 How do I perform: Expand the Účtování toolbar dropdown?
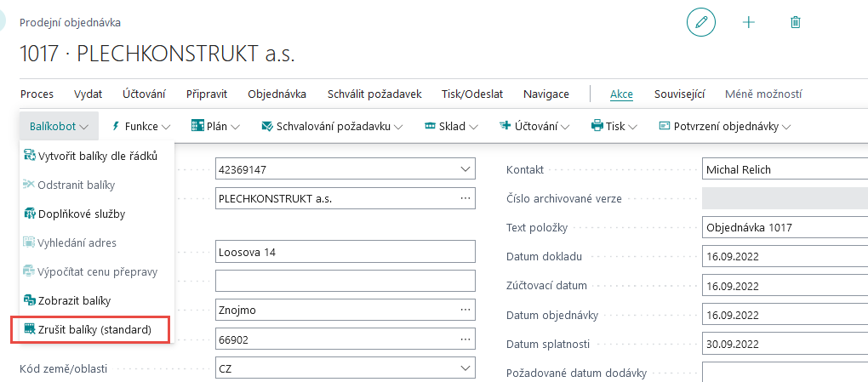click(x=565, y=127)
